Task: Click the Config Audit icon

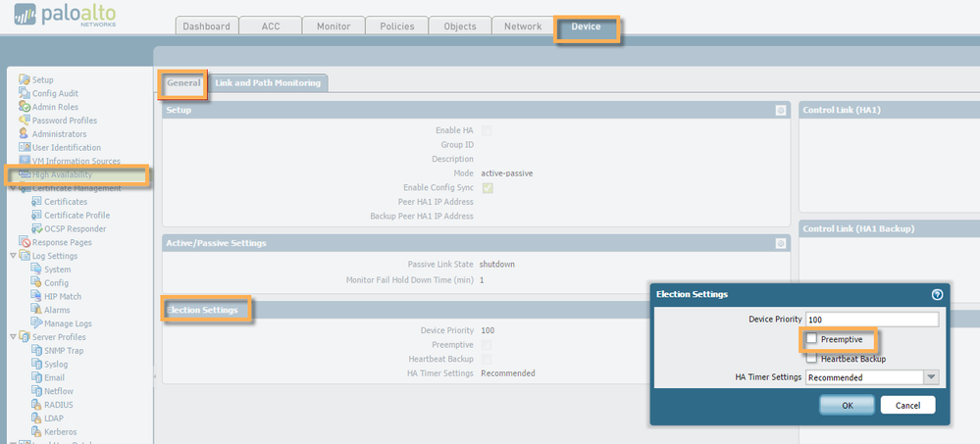Action: click(x=25, y=93)
